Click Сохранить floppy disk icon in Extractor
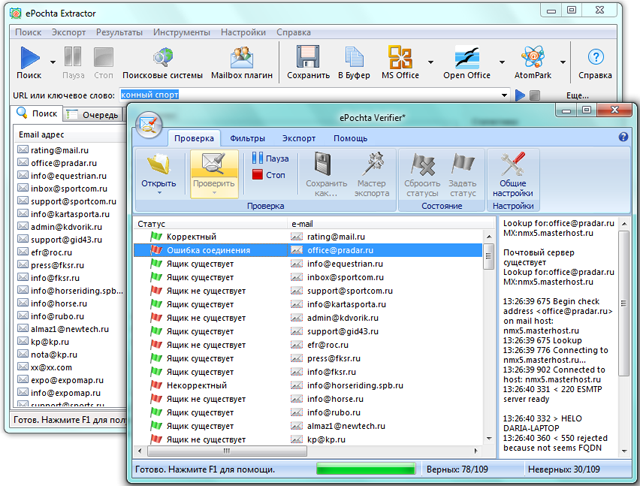The width and height of the screenshot is (640, 486). [x=308, y=57]
